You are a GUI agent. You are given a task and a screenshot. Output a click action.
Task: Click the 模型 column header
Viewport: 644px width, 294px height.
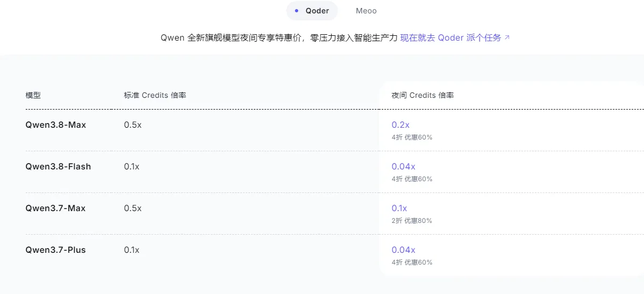coord(33,95)
